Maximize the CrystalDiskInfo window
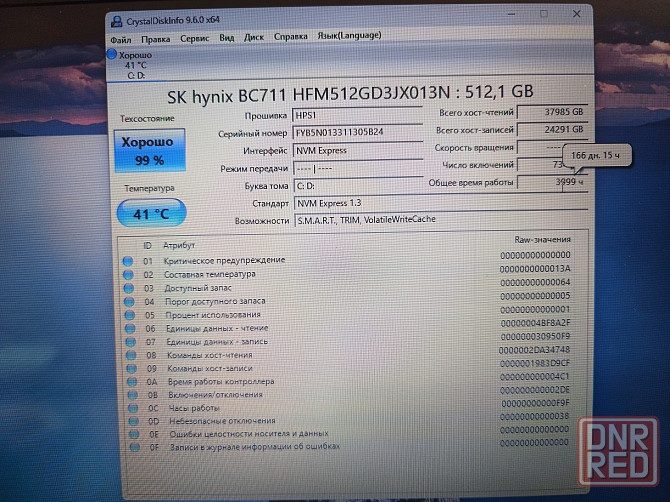The height and width of the screenshot is (502, 670). 544,14
